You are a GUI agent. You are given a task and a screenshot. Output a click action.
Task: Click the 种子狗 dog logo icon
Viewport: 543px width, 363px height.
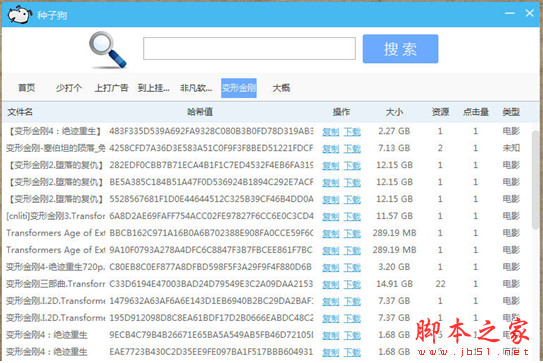tap(20, 15)
